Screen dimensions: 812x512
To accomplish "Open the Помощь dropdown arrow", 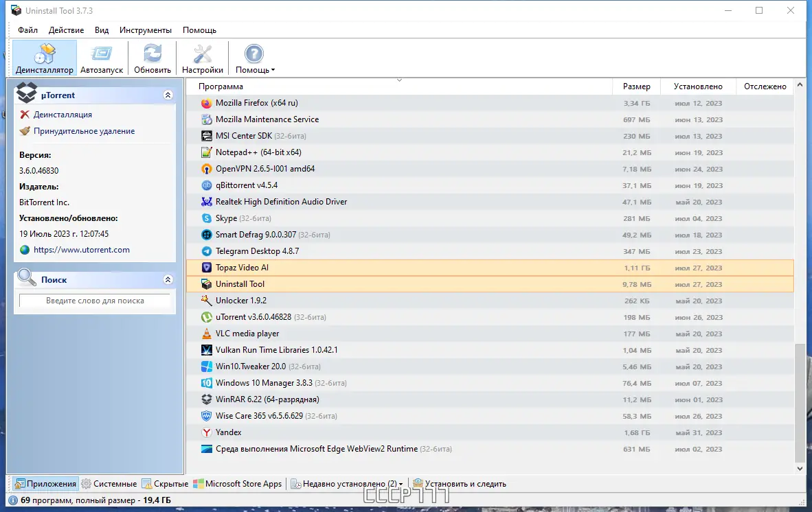I will pos(271,69).
